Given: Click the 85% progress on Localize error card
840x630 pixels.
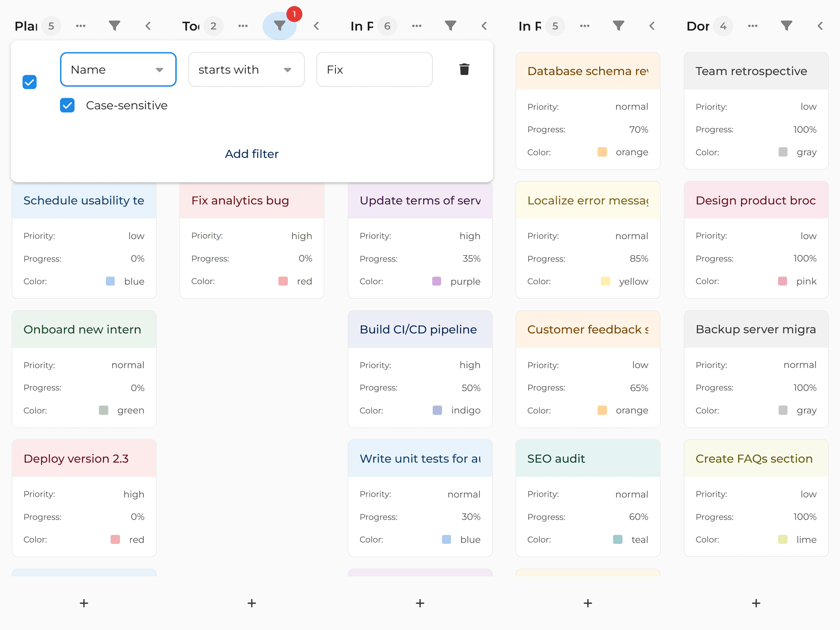Looking at the screenshot, I should pyautogui.click(x=639, y=258).
